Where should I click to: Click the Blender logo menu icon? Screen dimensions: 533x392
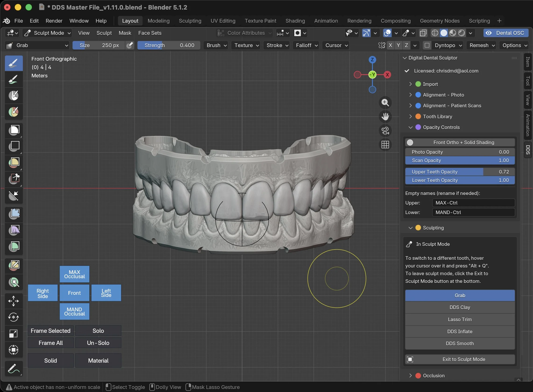(6, 21)
